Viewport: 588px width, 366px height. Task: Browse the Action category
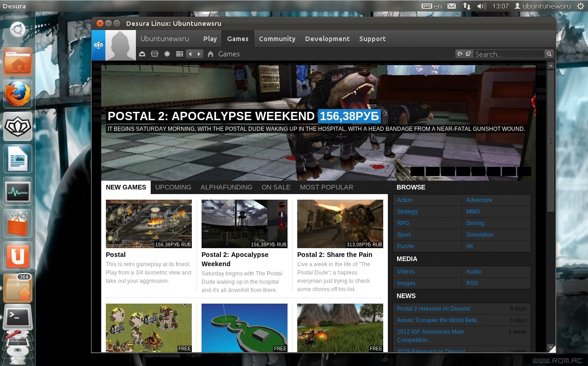tap(404, 200)
